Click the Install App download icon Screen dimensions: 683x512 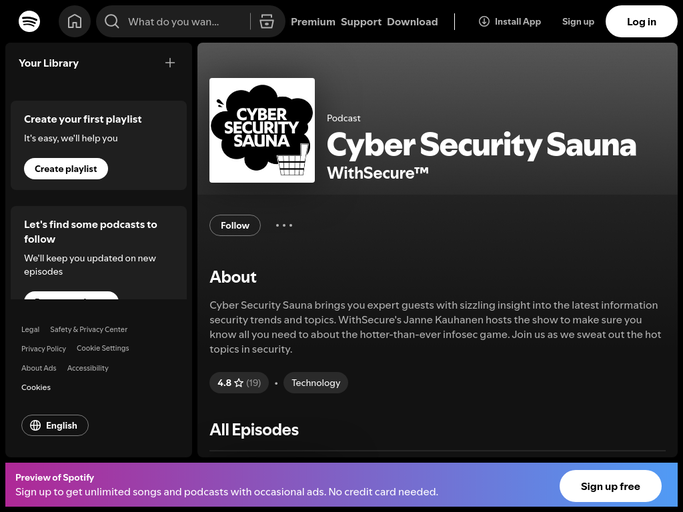point(484,21)
